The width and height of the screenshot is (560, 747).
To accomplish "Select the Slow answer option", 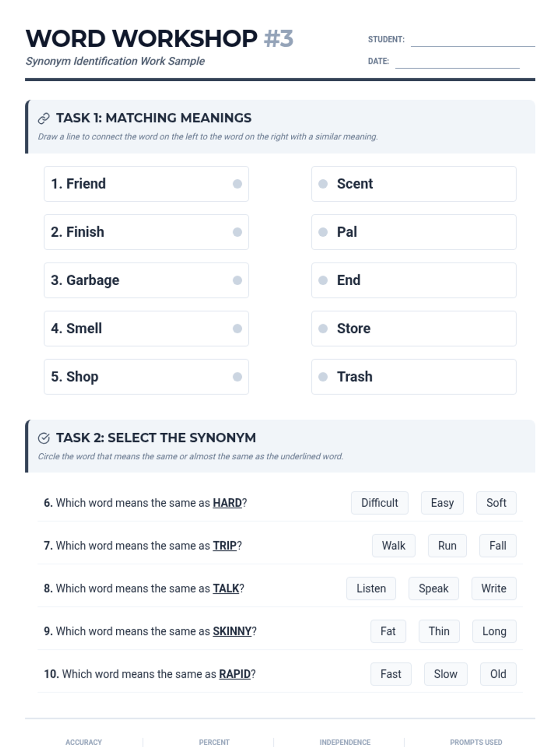I will [445, 674].
